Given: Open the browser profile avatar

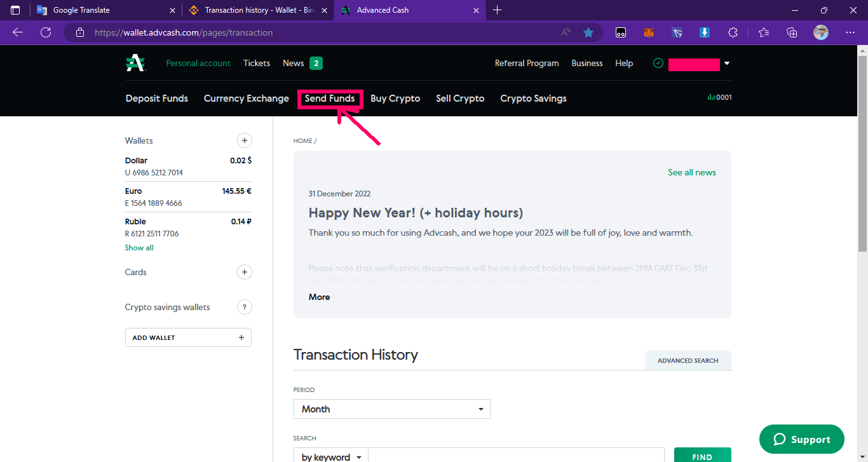Looking at the screenshot, I should pos(821,32).
